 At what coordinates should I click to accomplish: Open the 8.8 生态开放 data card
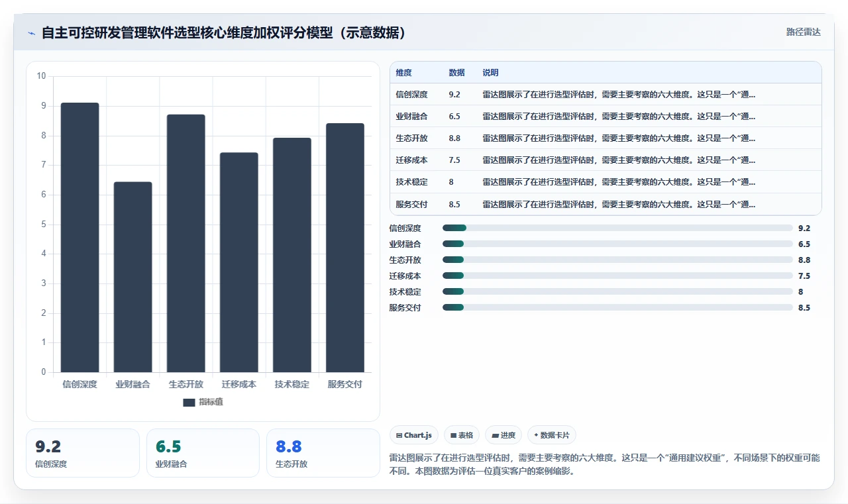pos(323,453)
